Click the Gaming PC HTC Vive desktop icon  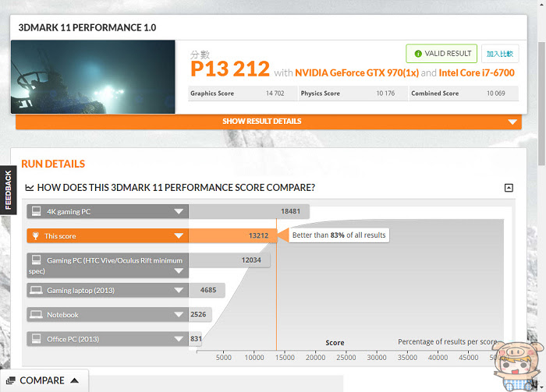[x=36, y=260]
